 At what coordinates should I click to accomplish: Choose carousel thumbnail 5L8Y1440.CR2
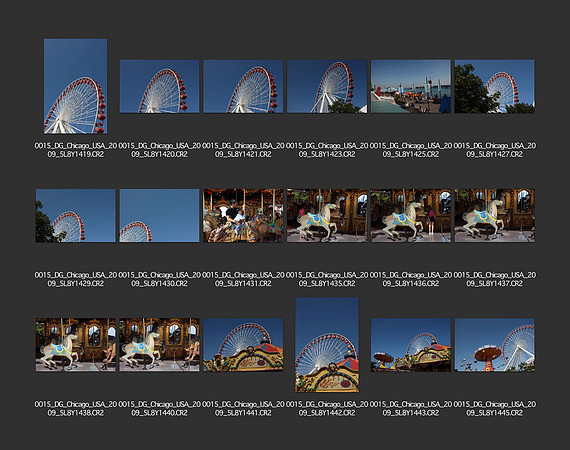coord(160,345)
